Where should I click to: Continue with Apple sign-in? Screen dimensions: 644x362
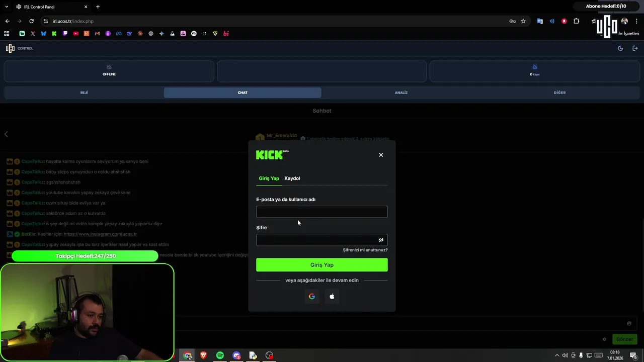(x=332, y=297)
